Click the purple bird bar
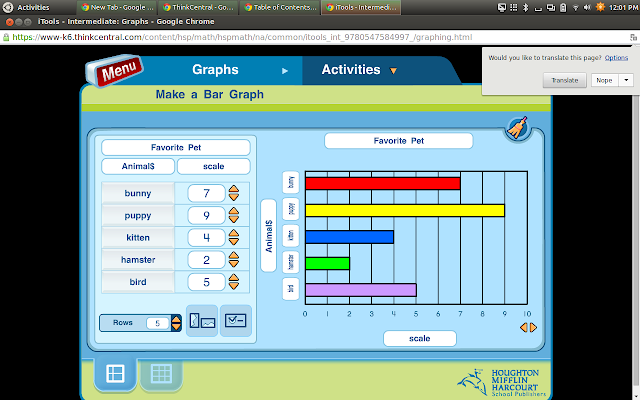 click(x=361, y=290)
